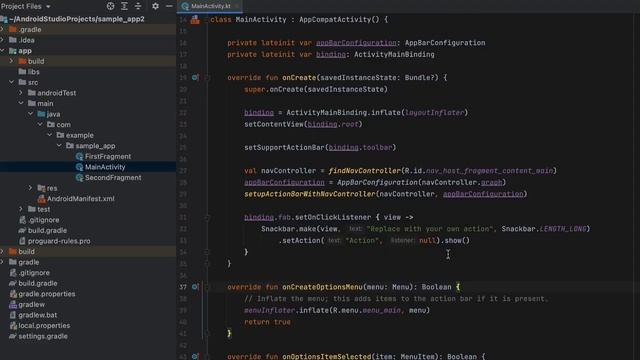Viewport: 640px width, 360px height.
Task: Collapse the app module chevron
Action: pyautogui.click(x=2, y=51)
